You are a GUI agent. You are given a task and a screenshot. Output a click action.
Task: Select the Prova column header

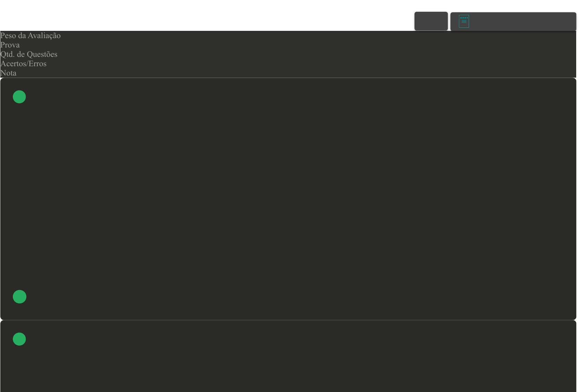10,45
